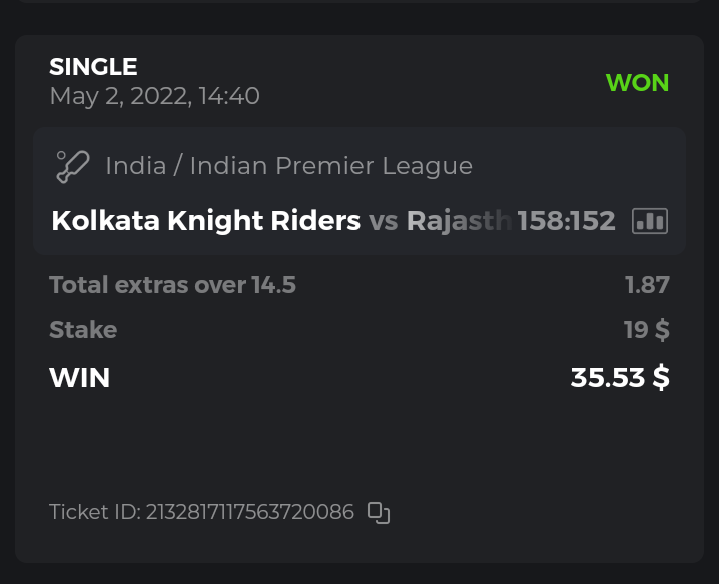
Task: Click the green WON status label
Action: (x=637, y=83)
